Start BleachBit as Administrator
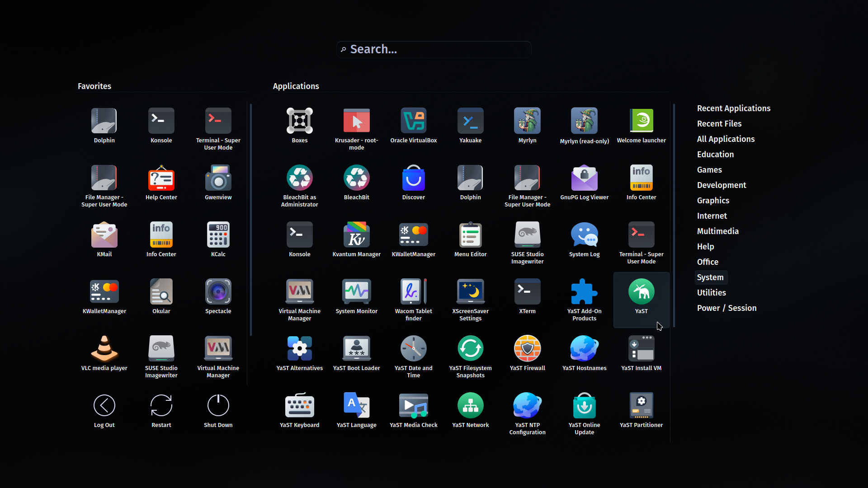The image size is (868, 488). coord(299,186)
